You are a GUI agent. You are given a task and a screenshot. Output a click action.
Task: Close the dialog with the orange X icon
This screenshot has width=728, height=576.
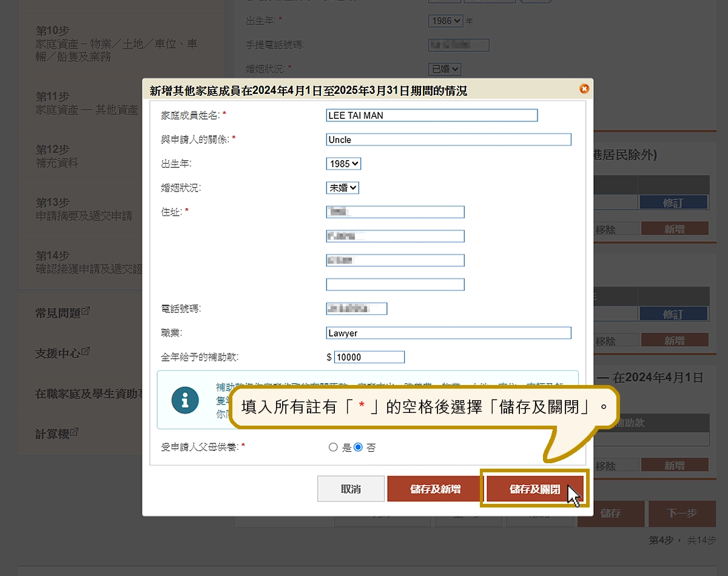[x=584, y=89]
